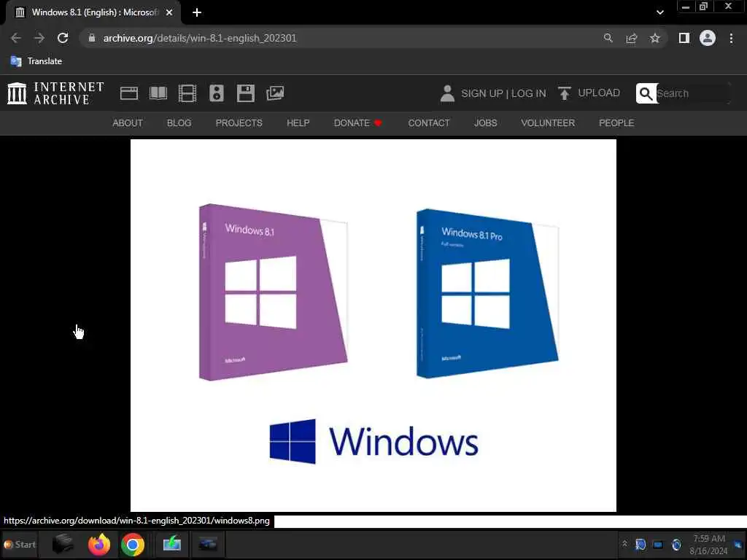Screen dimensions: 747x560
Task: Show hidden system tray icons
Action: point(624,544)
